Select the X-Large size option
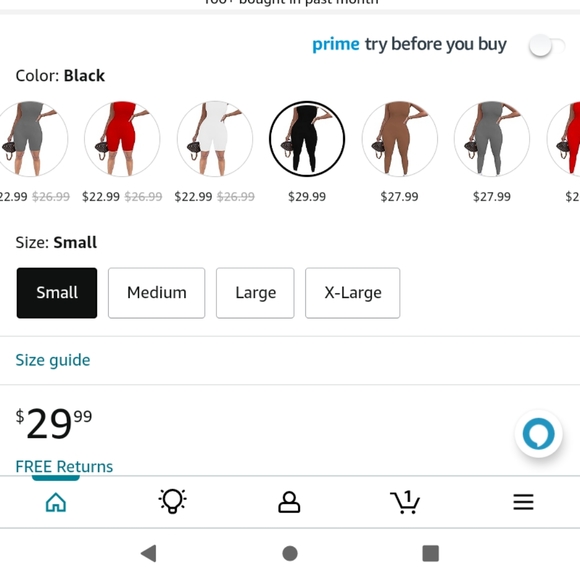Viewport: 580px width, 578px height. point(353,293)
